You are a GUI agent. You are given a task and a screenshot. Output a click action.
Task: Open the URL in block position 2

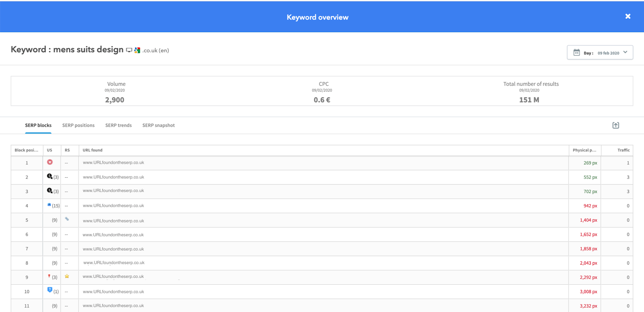[x=114, y=177]
